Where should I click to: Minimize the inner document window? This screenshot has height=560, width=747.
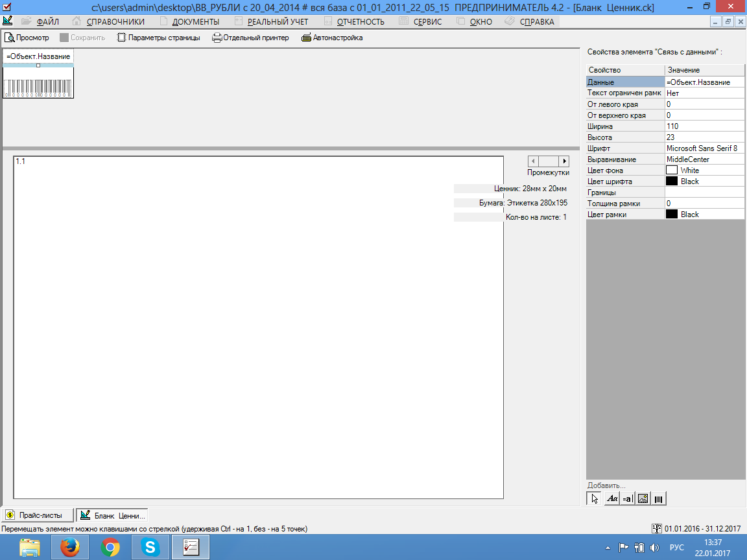click(x=715, y=22)
